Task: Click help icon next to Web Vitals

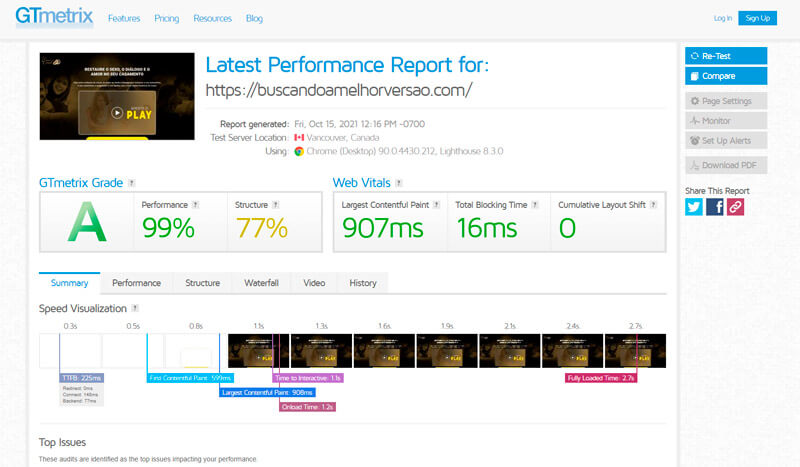Action: [400, 183]
